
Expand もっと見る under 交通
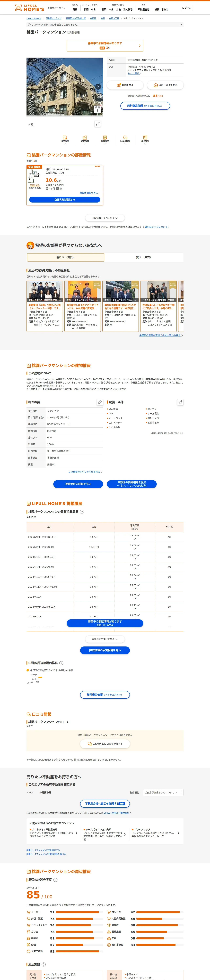click(x=135, y=73)
